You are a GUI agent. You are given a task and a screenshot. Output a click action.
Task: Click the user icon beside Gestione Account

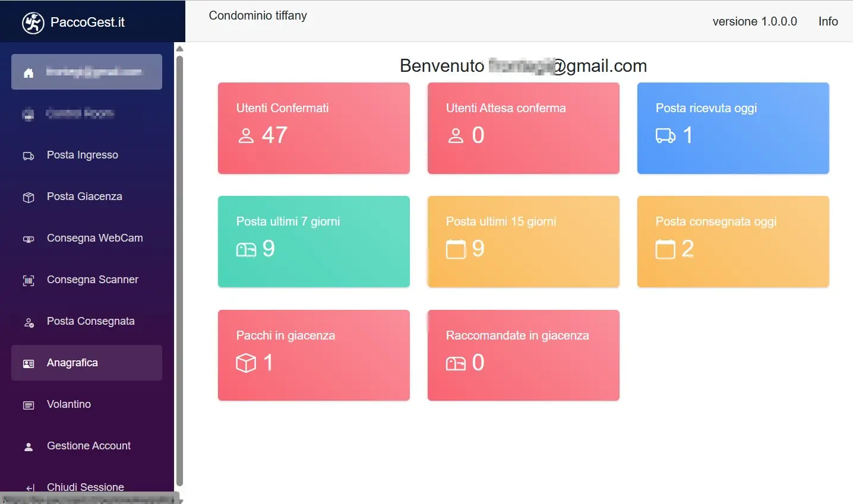(29, 447)
